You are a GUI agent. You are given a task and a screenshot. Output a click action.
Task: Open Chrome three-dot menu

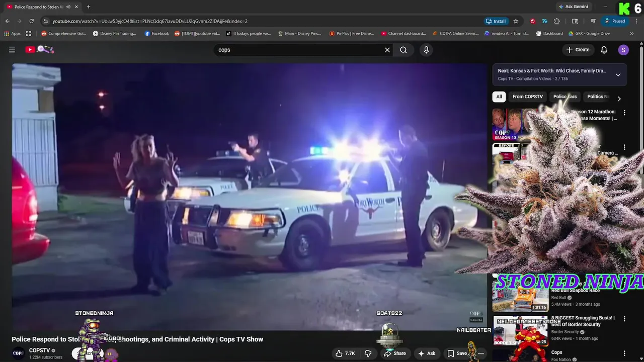pos(636,21)
